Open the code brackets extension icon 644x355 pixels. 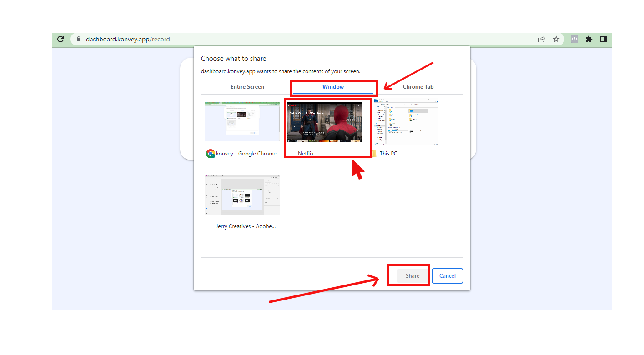click(x=574, y=39)
